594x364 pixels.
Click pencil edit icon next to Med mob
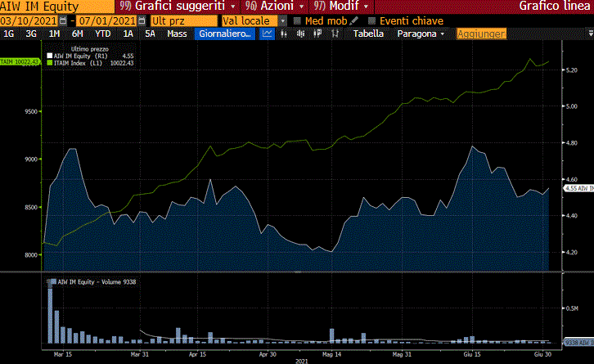pos(354,20)
